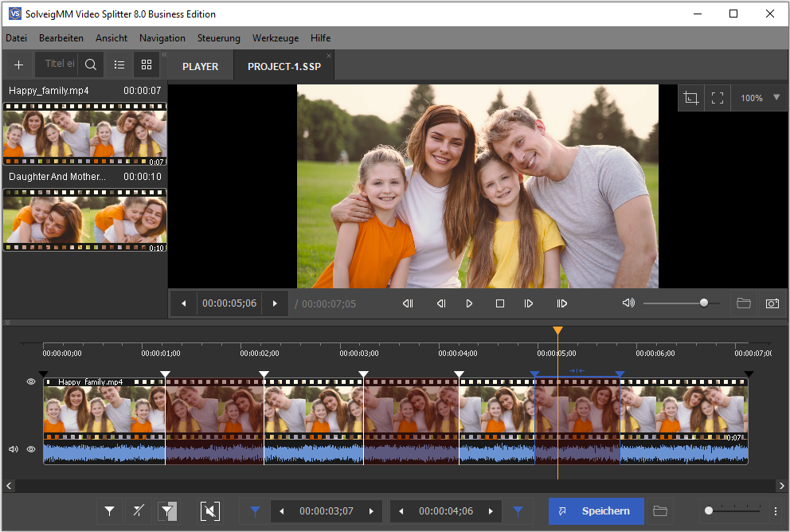Decrease fragment start time 00:00:03;07
790x532 pixels.
282,511
